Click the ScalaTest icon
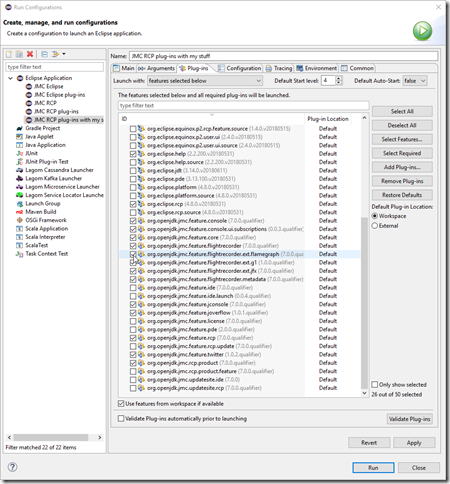The width and height of the screenshot is (450, 484). click(20, 245)
